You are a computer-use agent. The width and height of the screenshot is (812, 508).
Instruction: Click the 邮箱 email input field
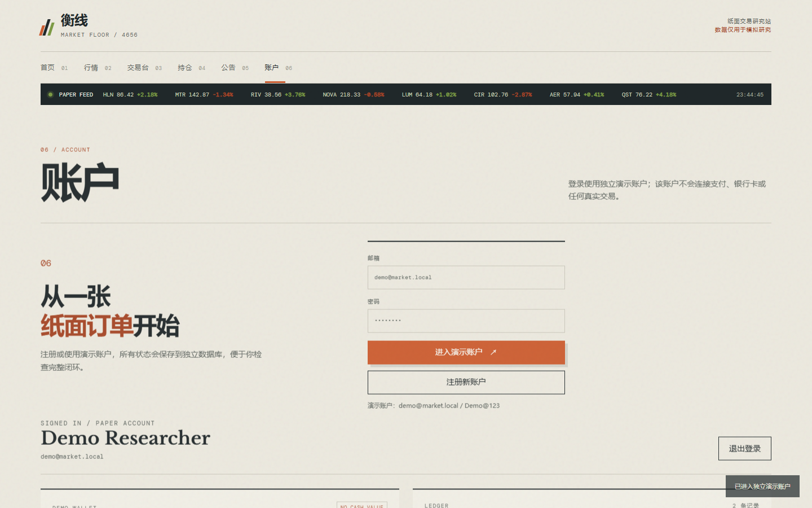(x=466, y=278)
